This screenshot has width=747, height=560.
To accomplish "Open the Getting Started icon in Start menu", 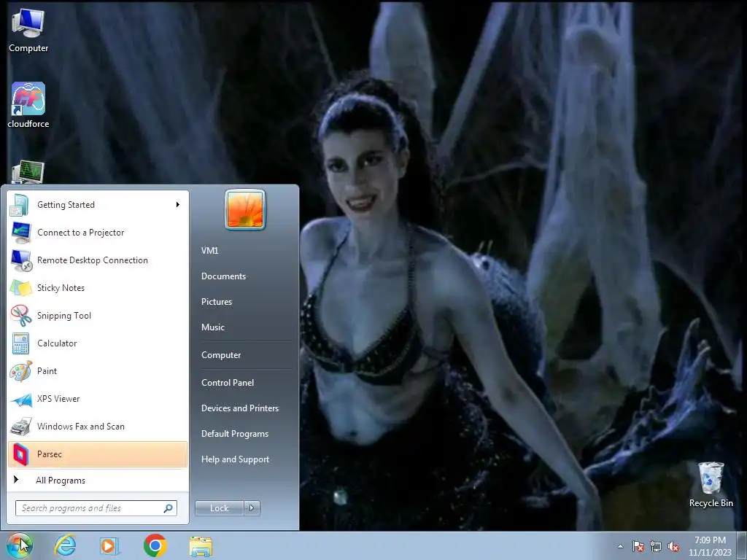I will pyautogui.click(x=20, y=205).
